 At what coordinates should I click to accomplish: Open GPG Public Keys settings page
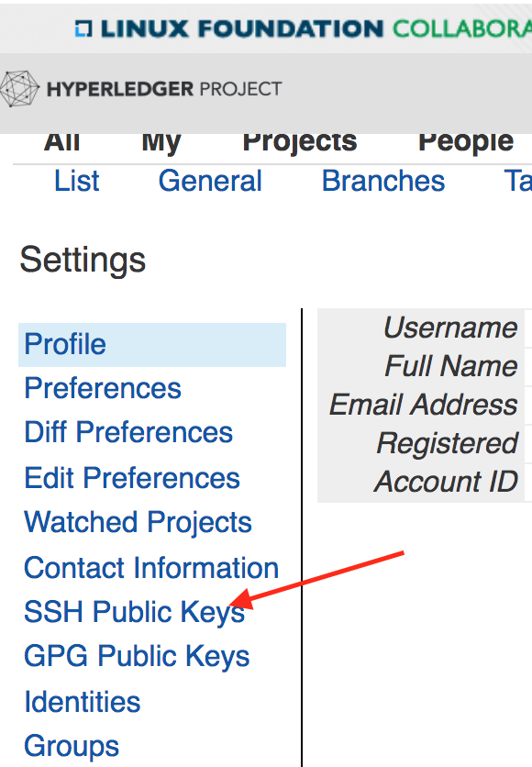click(x=137, y=656)
